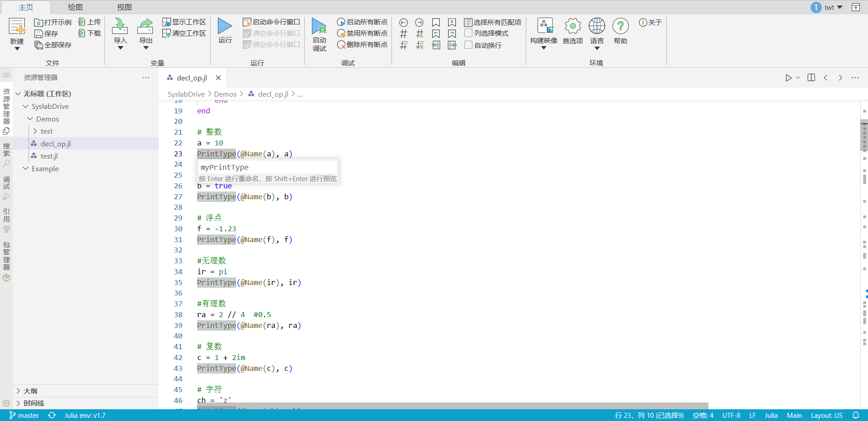Click 空格: 4 indentation setting
Viewport: 868px width, 421px height.
pos(703,415)
